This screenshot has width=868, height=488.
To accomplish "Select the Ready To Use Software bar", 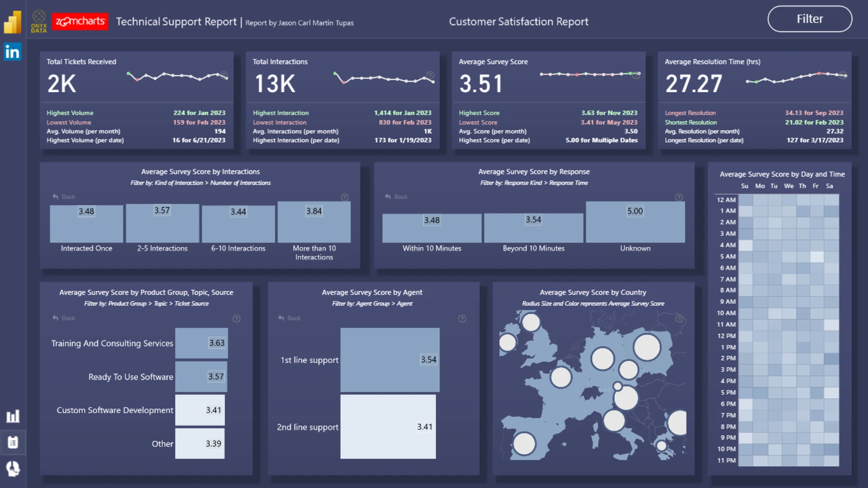I will pos(201,377).
